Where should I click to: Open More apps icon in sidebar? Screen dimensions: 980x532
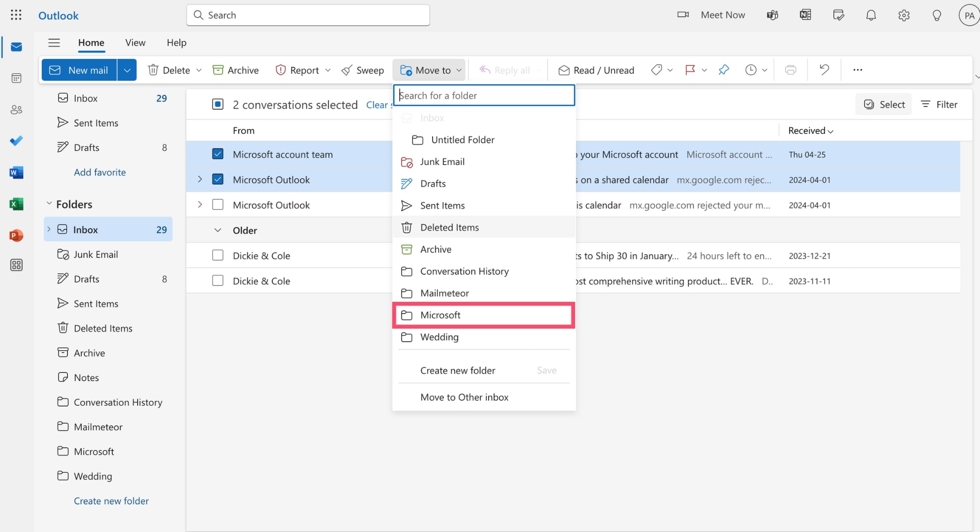coord(16,265)
